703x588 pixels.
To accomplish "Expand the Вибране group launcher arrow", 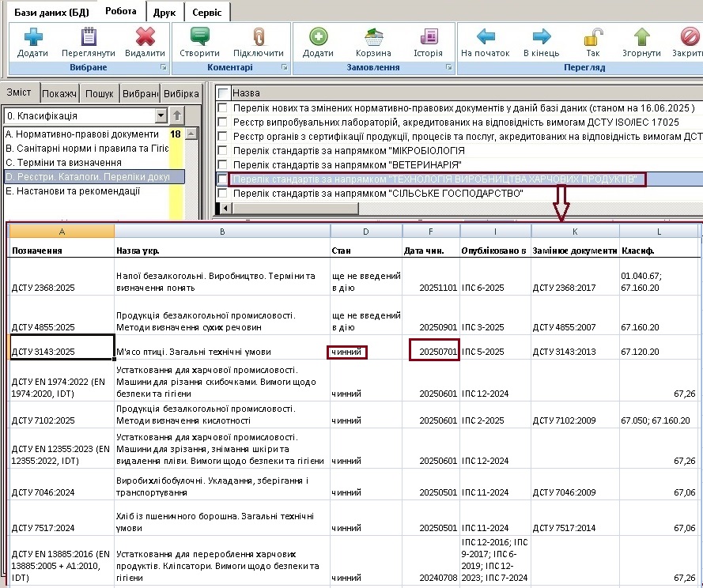I will 162,68.
